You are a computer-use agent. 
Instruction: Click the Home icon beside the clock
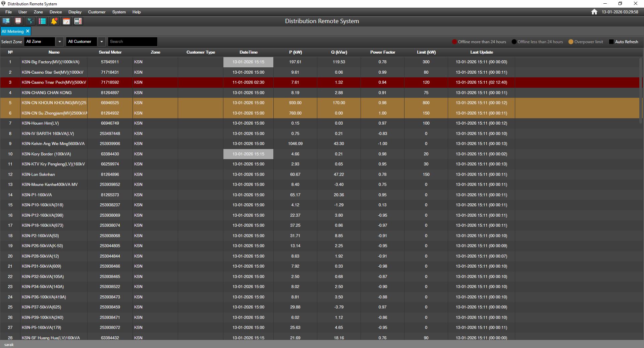594,12
